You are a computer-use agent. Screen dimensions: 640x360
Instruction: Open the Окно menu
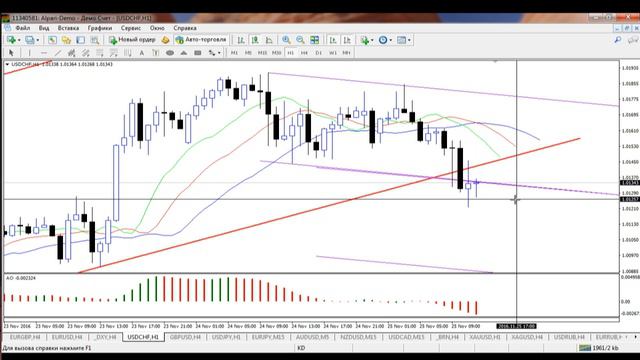157,28
